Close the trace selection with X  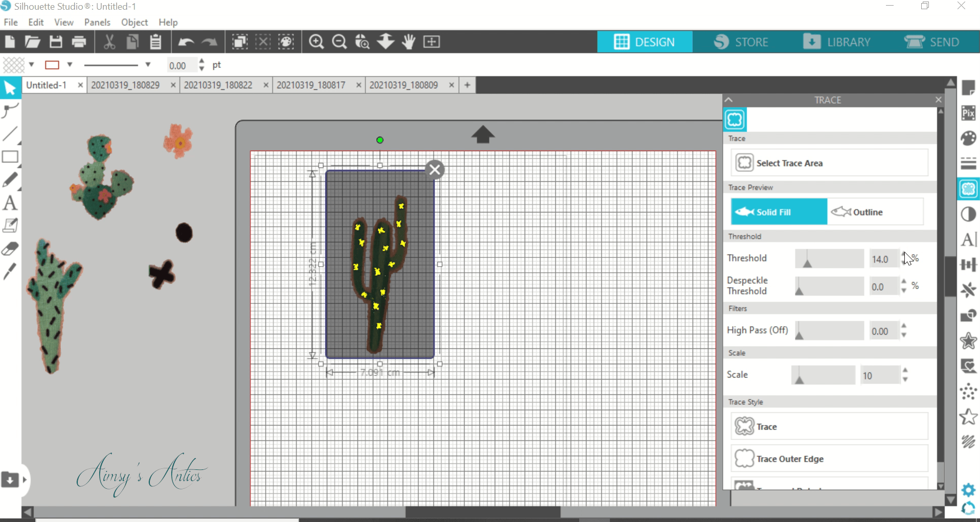(x=435, y=170)
